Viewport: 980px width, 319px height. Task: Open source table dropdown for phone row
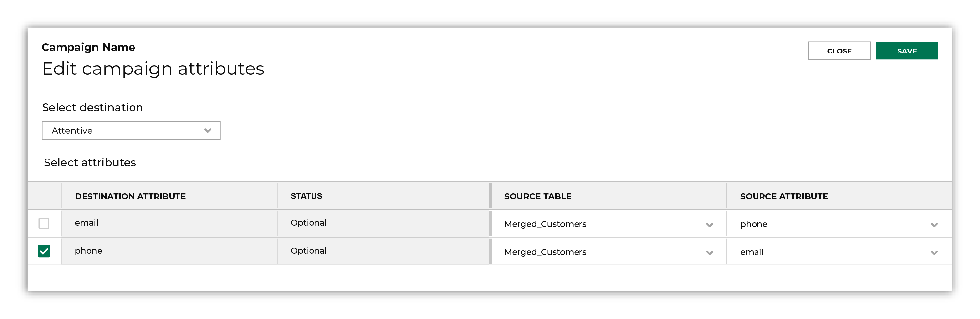coord(608,252)
